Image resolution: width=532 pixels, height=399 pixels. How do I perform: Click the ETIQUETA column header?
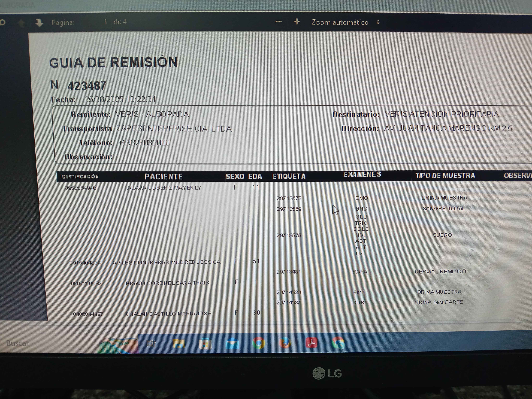[x=289, y=177]
